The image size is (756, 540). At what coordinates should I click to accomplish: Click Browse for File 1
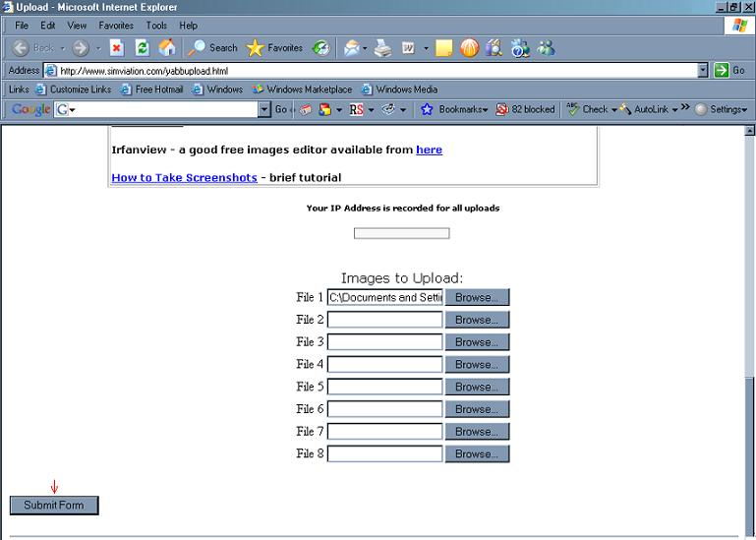(477, 297)
